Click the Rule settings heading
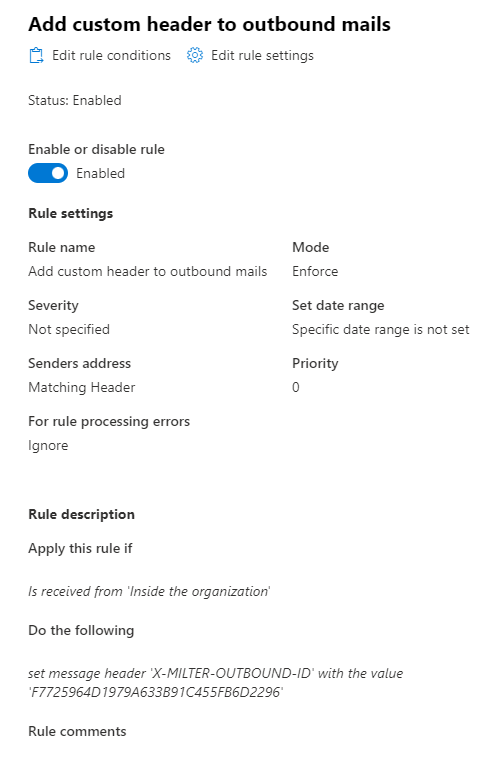This screenshot has height=760, width=496. click(71, 213)
